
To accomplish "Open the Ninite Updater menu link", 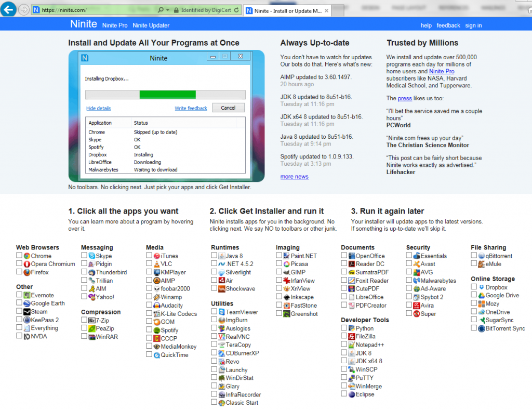I will (x=151, y=25).
